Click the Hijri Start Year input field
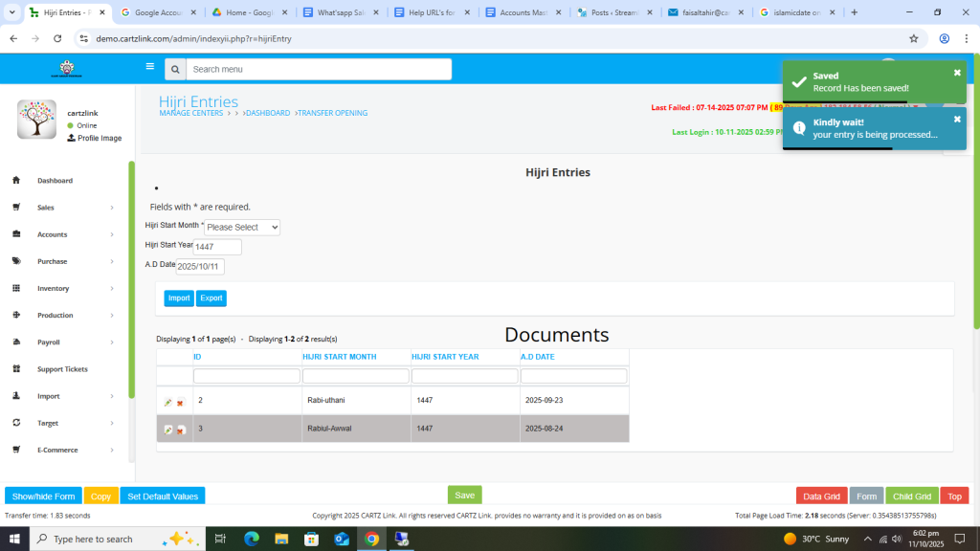 217,247
